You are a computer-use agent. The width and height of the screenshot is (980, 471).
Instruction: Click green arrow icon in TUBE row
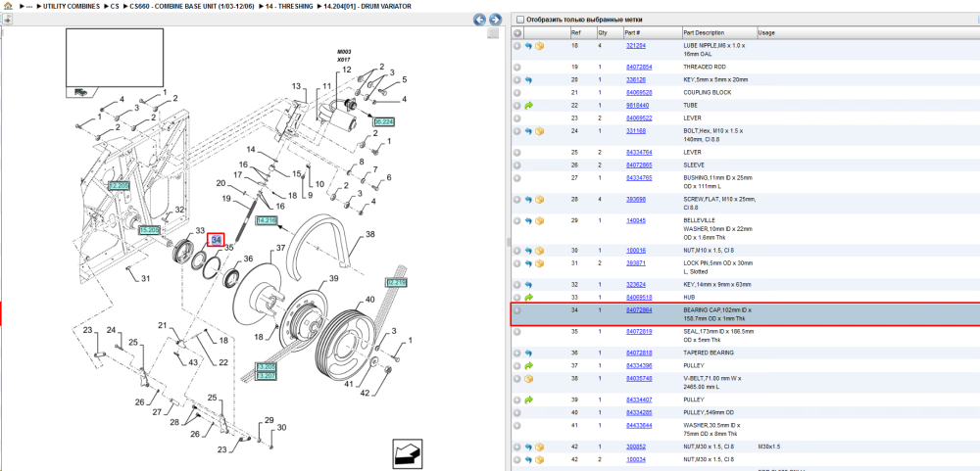click(x=528, y=106)
